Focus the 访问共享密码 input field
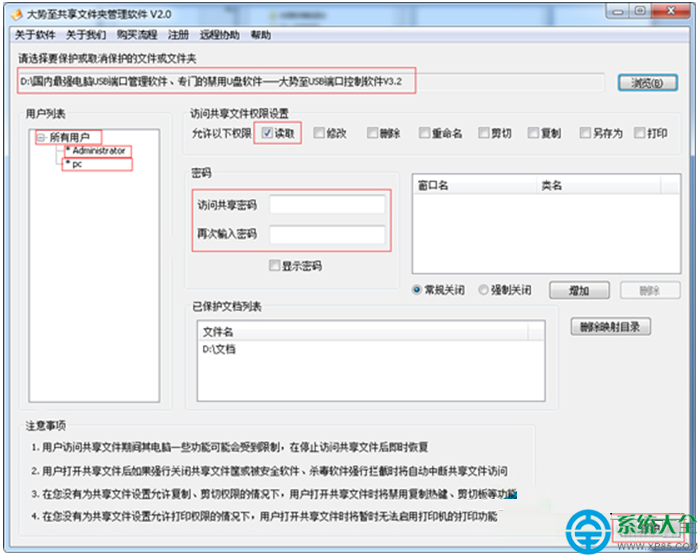The image size is (700, 557). tap(327, 205)
